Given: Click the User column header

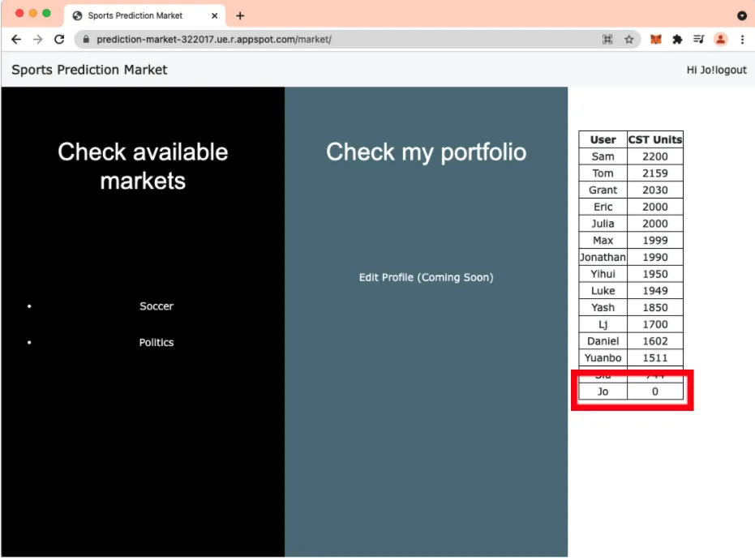Looking at the screenshot, I should pyautogui.click(x=603, y=139).
